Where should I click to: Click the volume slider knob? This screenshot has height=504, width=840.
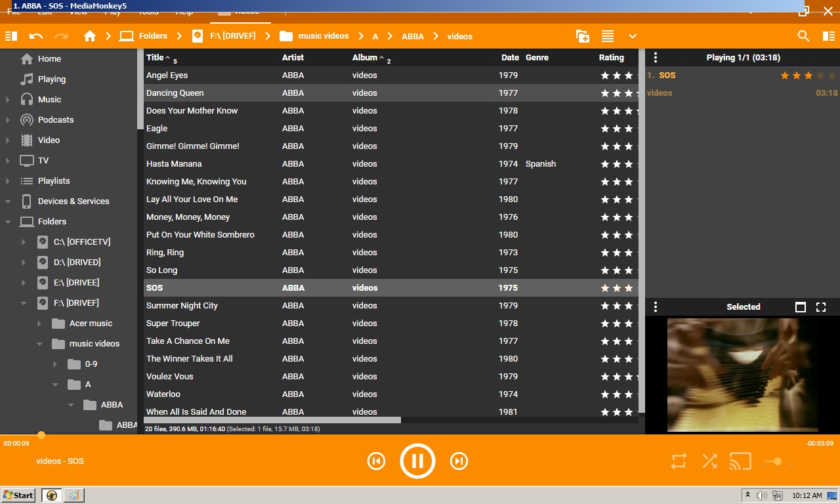coord(778,461)
